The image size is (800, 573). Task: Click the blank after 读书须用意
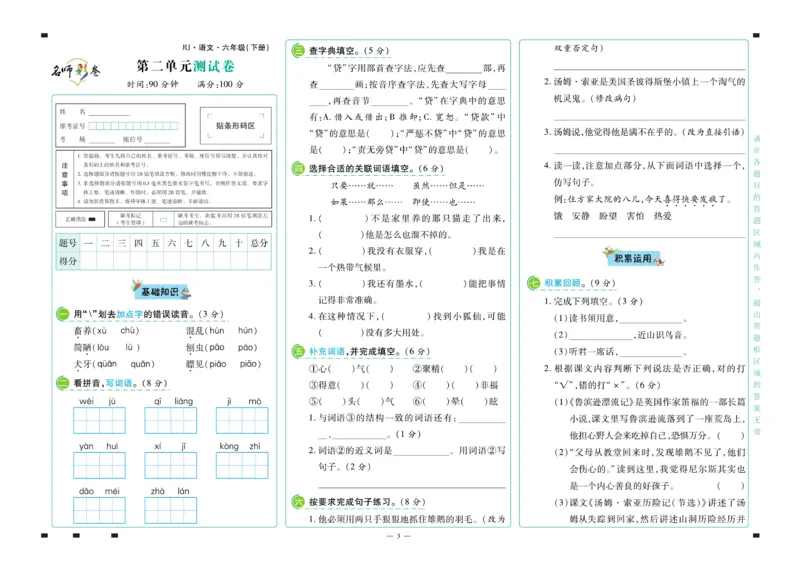(x=651, y=319)
